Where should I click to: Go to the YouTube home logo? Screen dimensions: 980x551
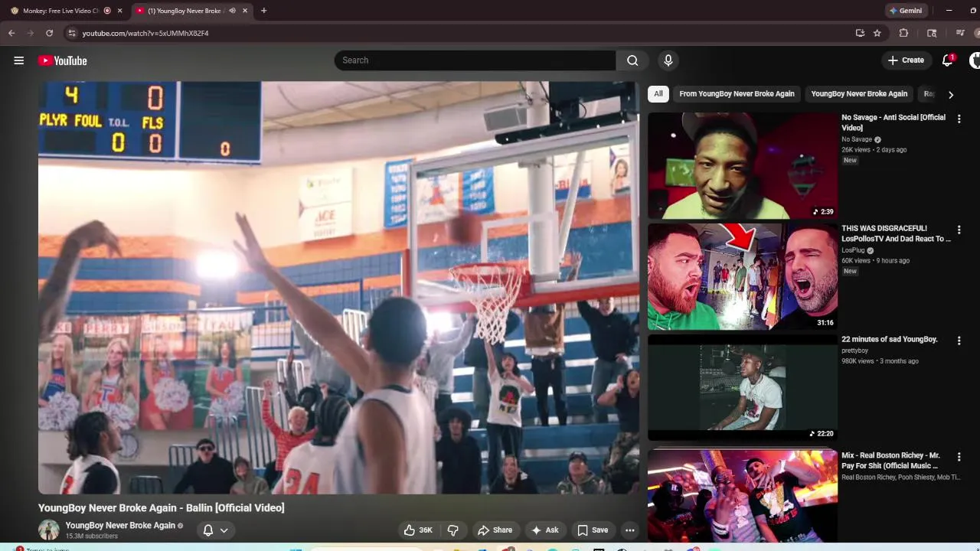(x=63, y=60)
